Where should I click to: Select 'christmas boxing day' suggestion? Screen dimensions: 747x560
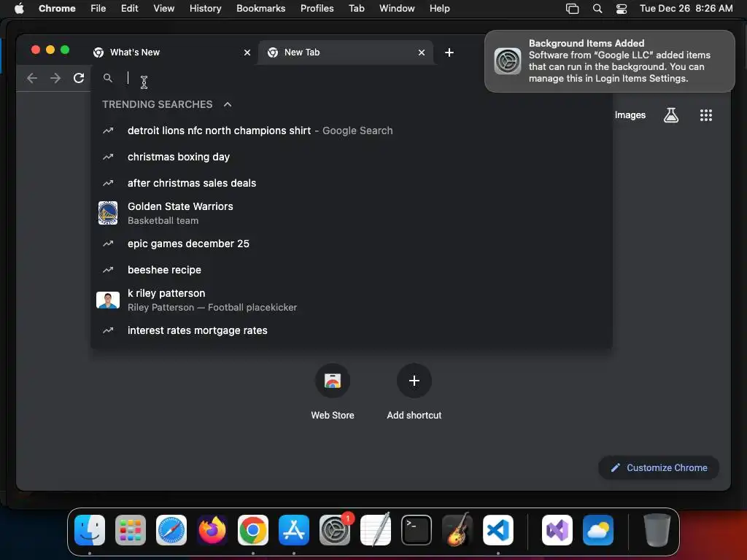pyautogui.click(x=351, y=157)
